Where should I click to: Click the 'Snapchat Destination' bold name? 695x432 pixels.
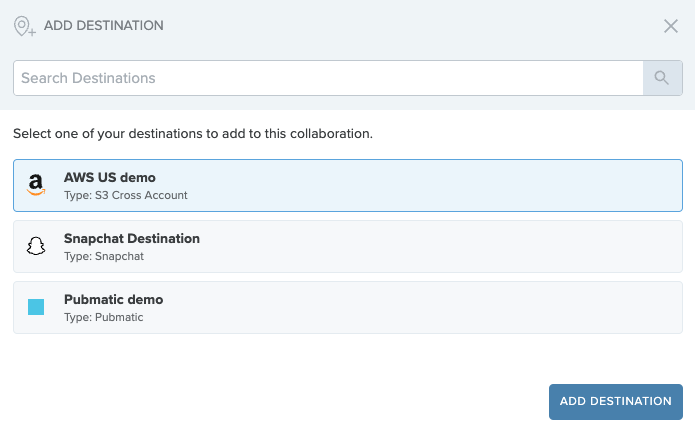(132, 239)
